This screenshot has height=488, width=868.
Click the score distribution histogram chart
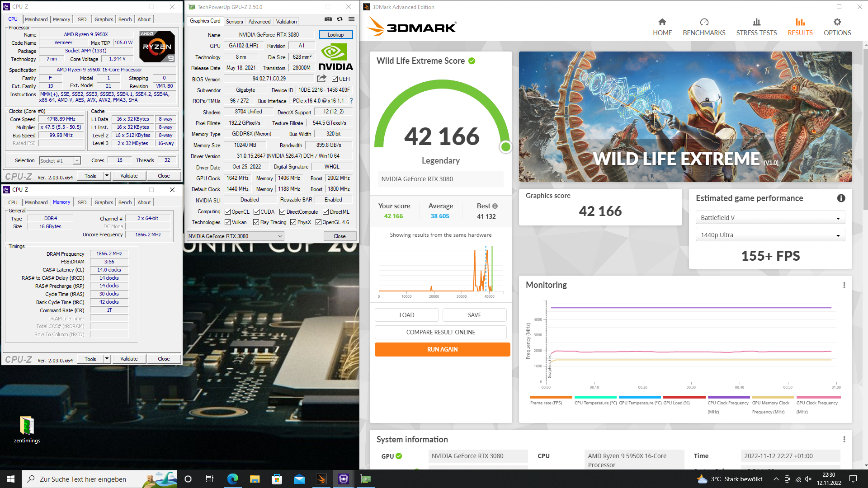click(x=441, y=271)
